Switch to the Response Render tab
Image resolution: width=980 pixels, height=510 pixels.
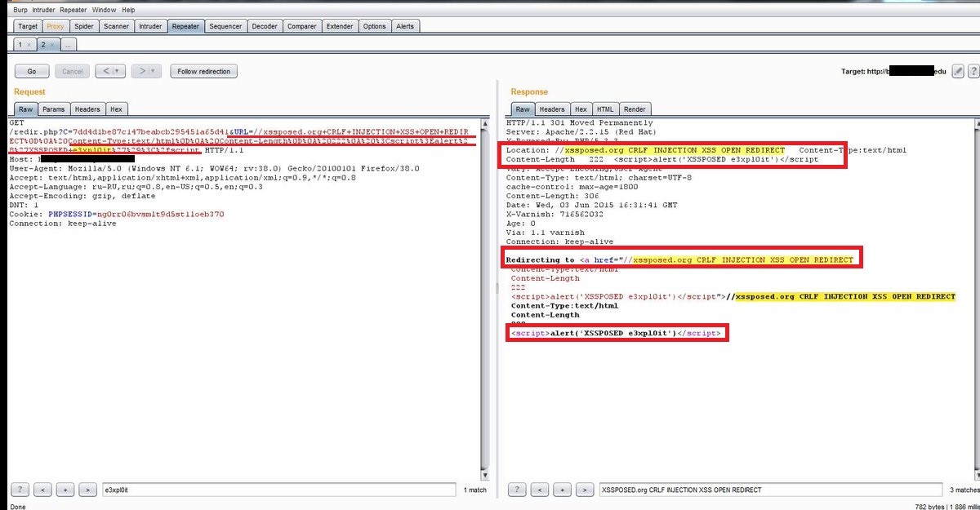click(x=635, y=109)
